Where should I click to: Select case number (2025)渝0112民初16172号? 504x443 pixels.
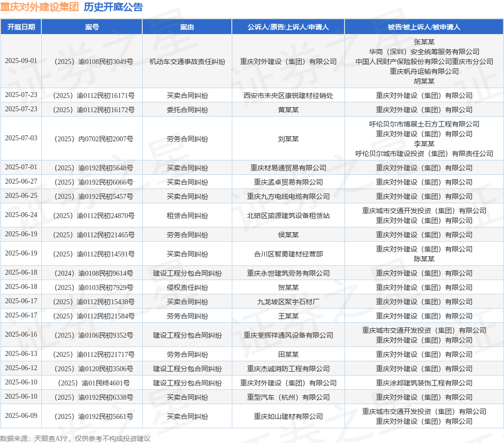pos(94,110)
